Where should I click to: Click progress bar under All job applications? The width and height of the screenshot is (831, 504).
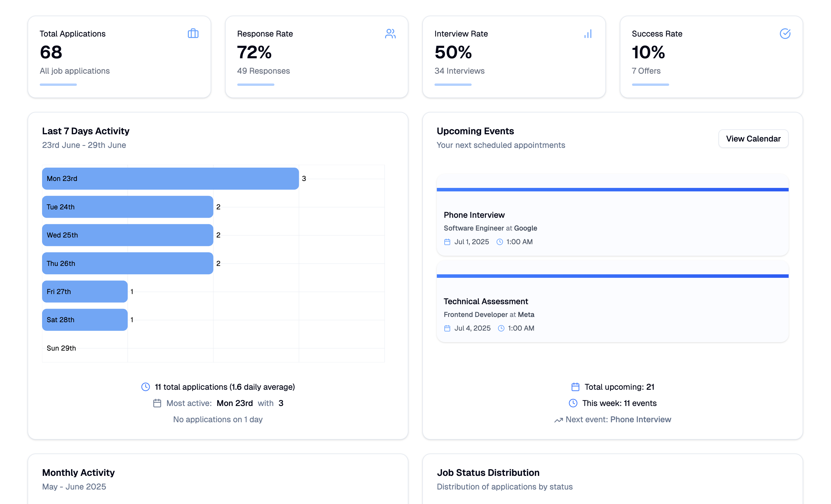[58, 85]
